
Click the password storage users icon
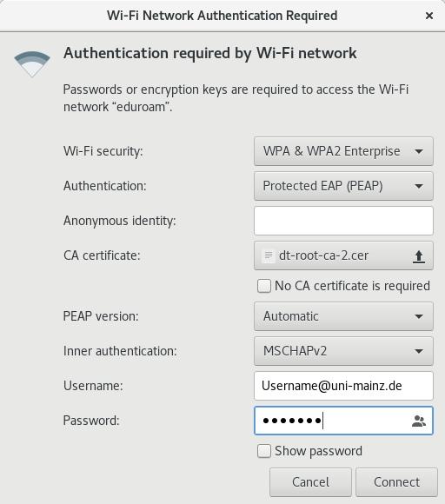point(419,421)
